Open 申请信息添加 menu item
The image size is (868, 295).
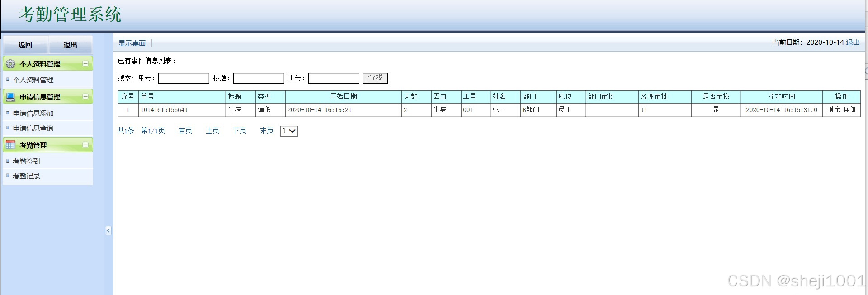tap(33, 113)
